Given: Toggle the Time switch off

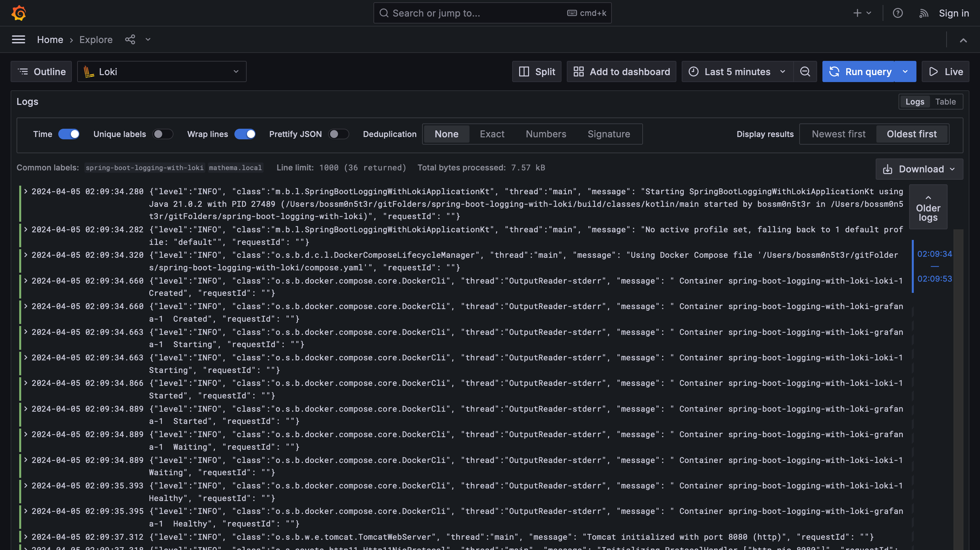Looking at the screenshot, I should [x=69, y=134].
